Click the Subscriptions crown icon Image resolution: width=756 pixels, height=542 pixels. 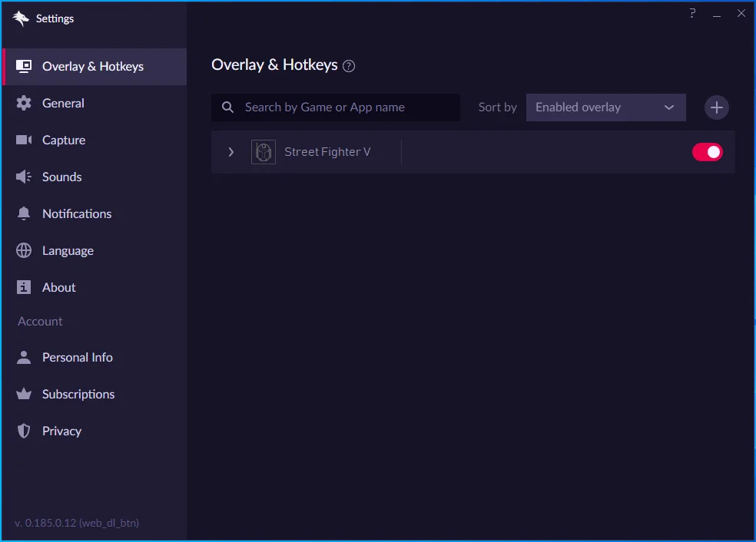pos(24,394)
